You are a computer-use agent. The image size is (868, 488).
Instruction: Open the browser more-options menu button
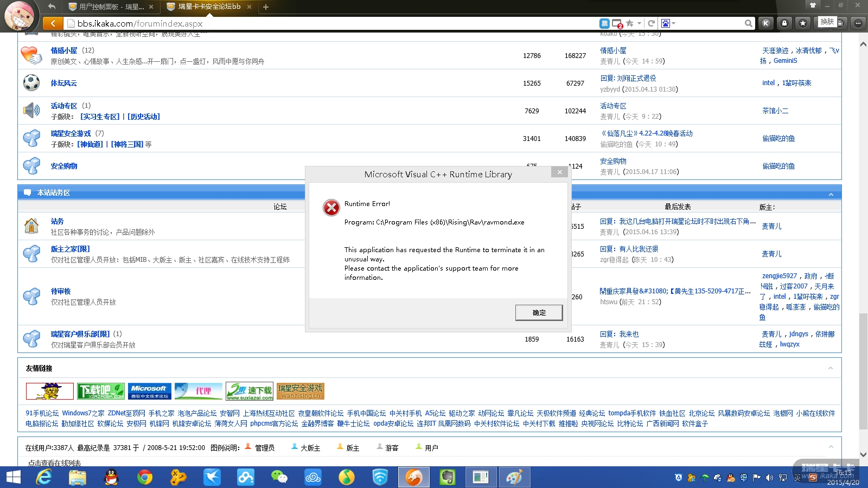858,23
